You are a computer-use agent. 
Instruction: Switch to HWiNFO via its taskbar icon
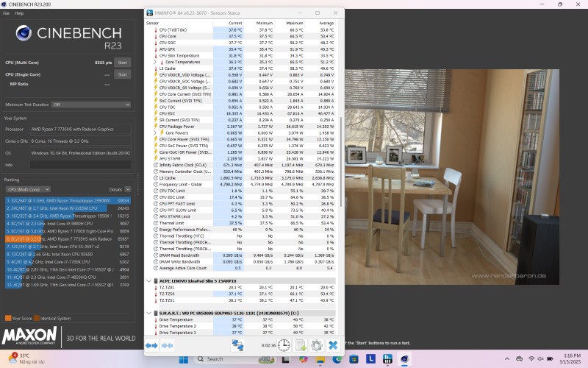click(387, 359)
